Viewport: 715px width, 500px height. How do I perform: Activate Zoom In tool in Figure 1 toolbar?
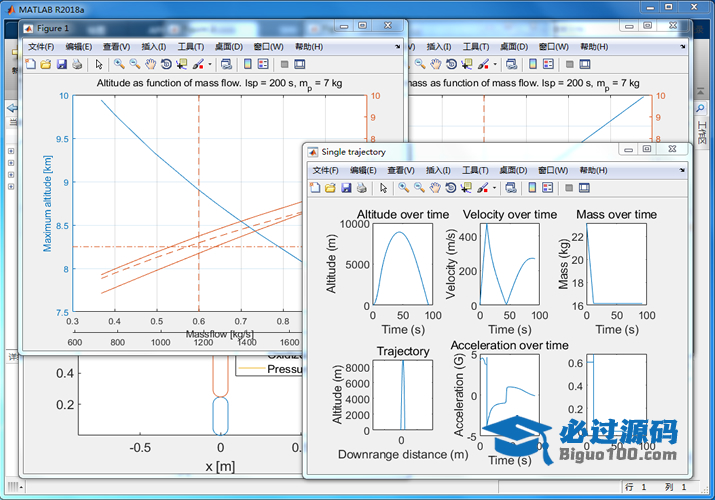pos(119,64)
